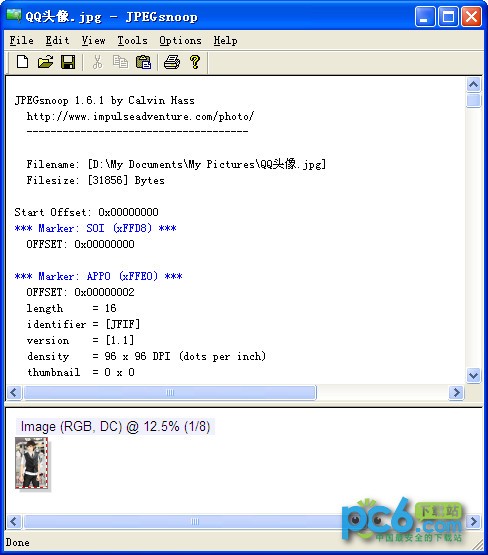Viewport: 488px width, 555px height.
Task: Click the Paste clipboard icon
Action: [x=143, y=62]
